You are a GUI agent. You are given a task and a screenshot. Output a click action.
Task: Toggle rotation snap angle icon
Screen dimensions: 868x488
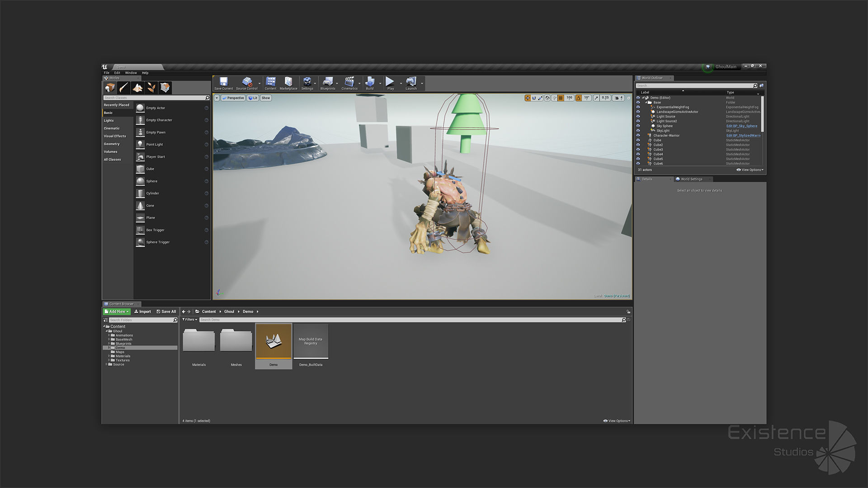click(x=579, y=98)
